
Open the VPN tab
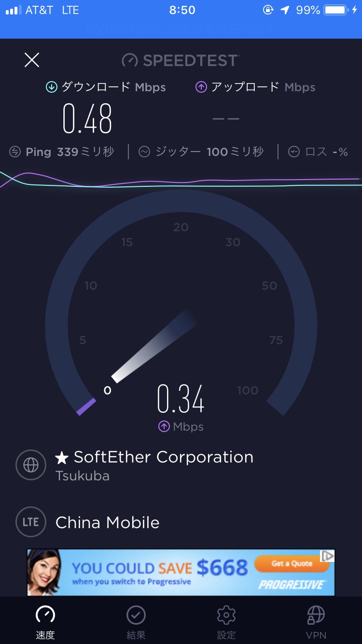(x=316, y=622)
